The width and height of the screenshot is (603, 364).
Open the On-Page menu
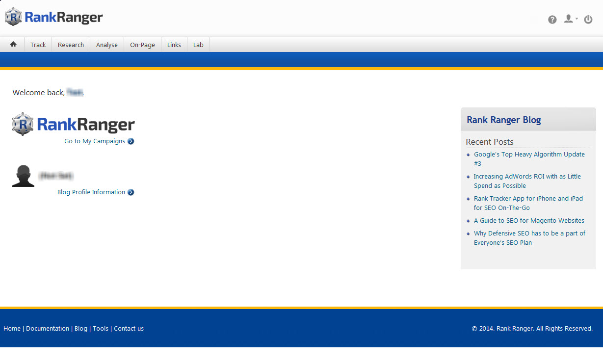click(x=143, y=45)
